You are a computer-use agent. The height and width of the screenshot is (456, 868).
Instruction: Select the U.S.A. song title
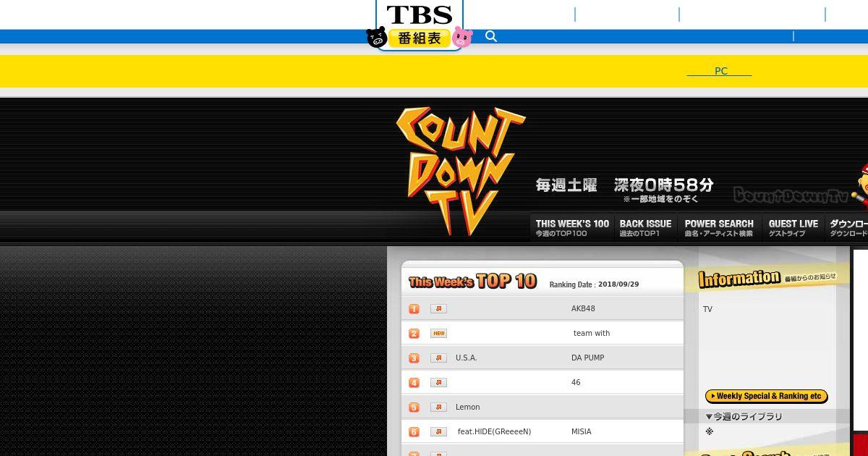tap(467, 358)
